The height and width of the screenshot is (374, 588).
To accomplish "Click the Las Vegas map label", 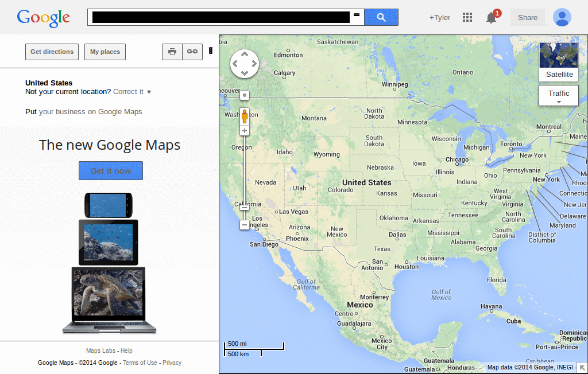I will (293, 212).
